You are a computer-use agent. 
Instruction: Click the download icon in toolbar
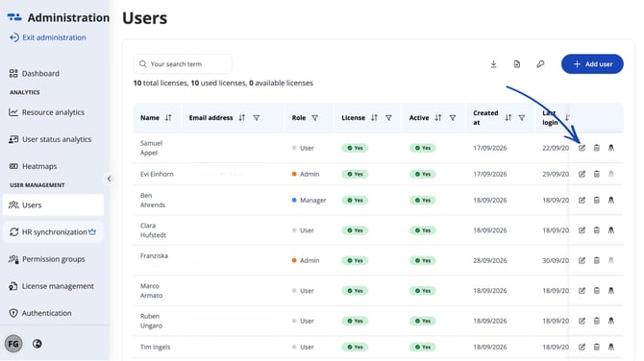pyautogui.click(x=493, y=64)
